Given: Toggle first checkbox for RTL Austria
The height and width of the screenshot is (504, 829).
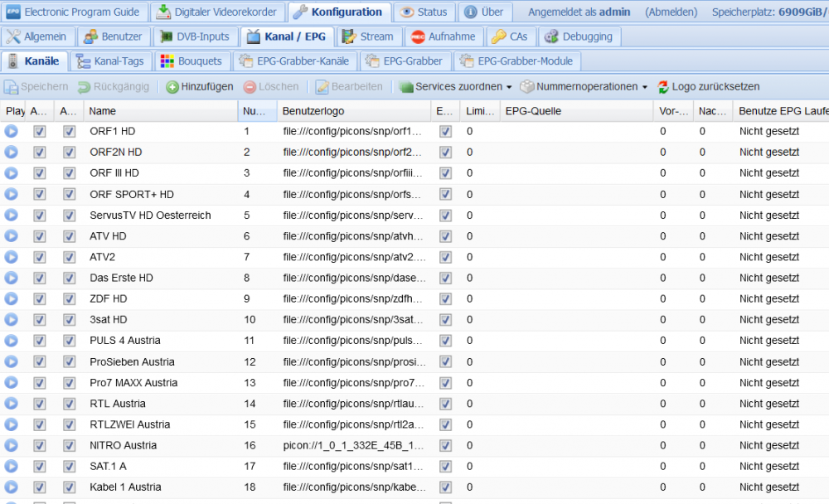Looking at the screenshot, I should pyautogui.click(x=40, y=404).
